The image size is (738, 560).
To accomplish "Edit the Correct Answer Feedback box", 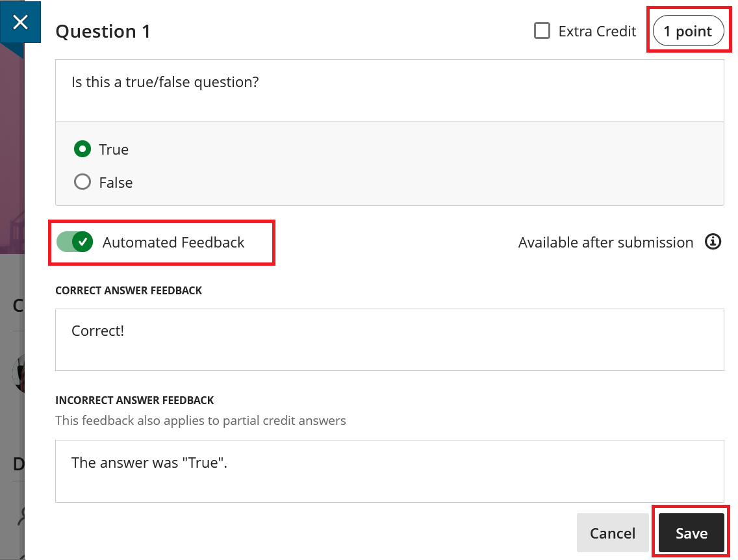I will pyautogui.click(x=389, y=339).
